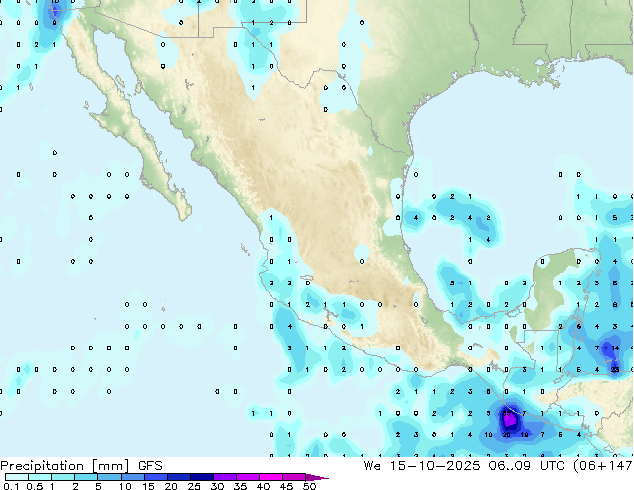634x490 pixels.
Task: Click the legend tick label '30'
Action: click(218, 486)
